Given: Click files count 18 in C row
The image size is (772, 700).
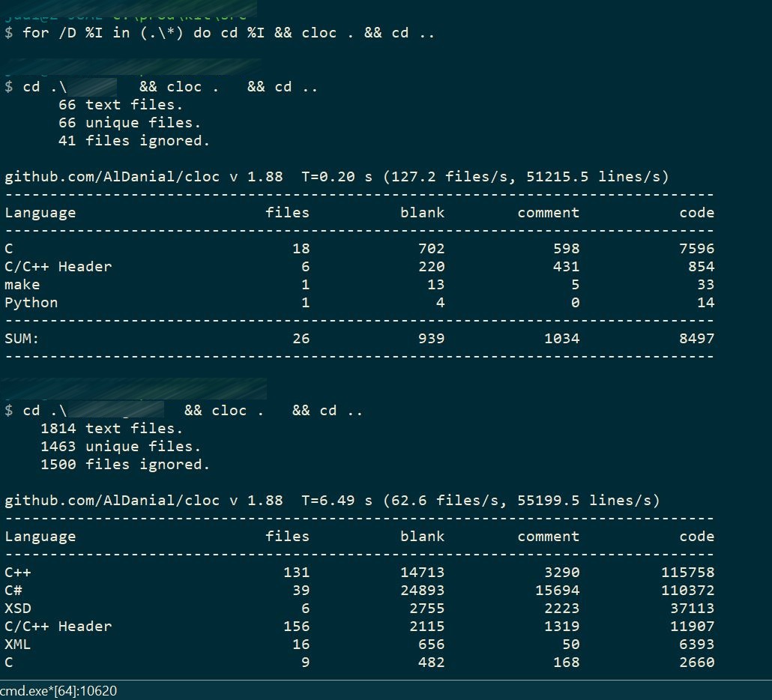Looking at the screenshot, I should 301,249.
